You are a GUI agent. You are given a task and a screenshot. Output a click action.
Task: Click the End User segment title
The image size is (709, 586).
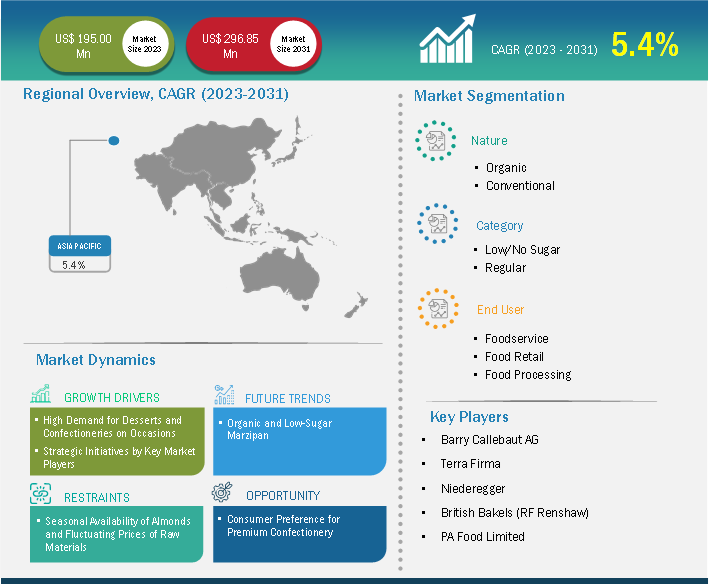pos(501,310)
